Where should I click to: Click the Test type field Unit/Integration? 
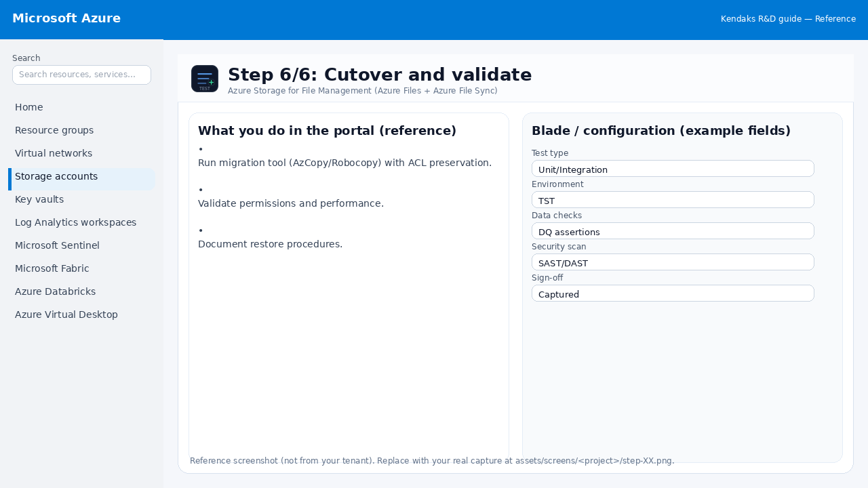[673, 168]
